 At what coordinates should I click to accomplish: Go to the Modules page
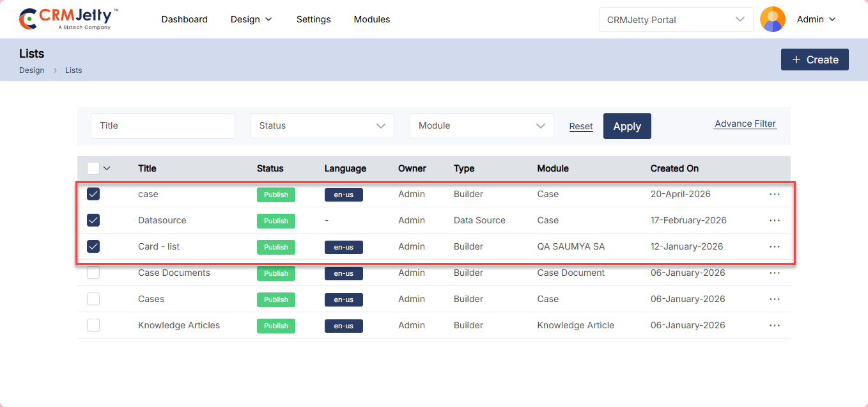tap(371, 20)
